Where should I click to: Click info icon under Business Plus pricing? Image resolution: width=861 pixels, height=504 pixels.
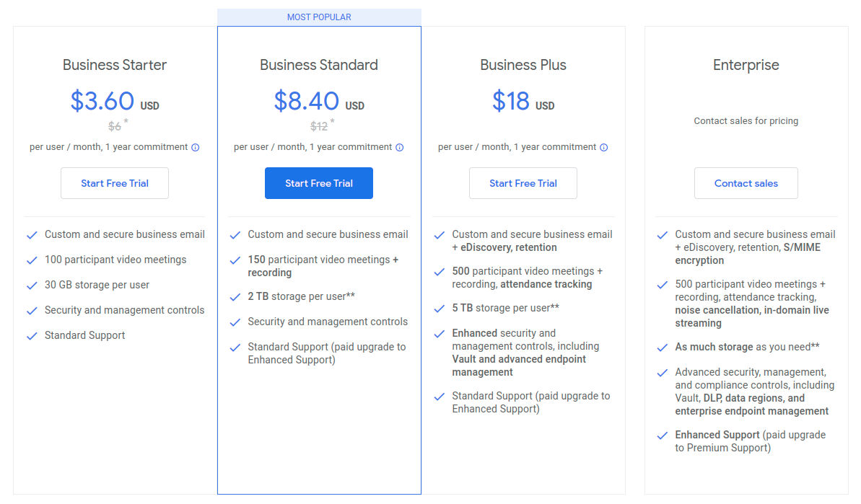click(x=603, y=147)
